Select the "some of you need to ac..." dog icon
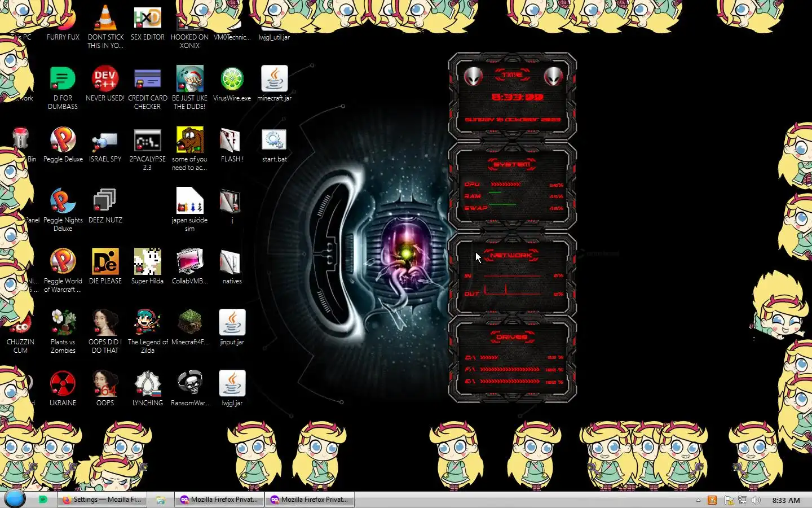The height and width of the screenshot is (508, 812). point(189,141)
